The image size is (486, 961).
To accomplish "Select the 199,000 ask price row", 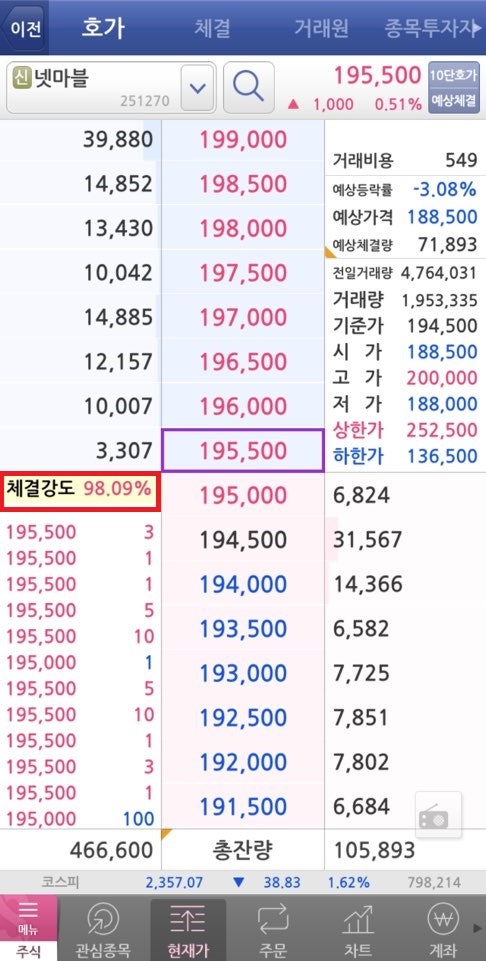I will click(243, 140).
